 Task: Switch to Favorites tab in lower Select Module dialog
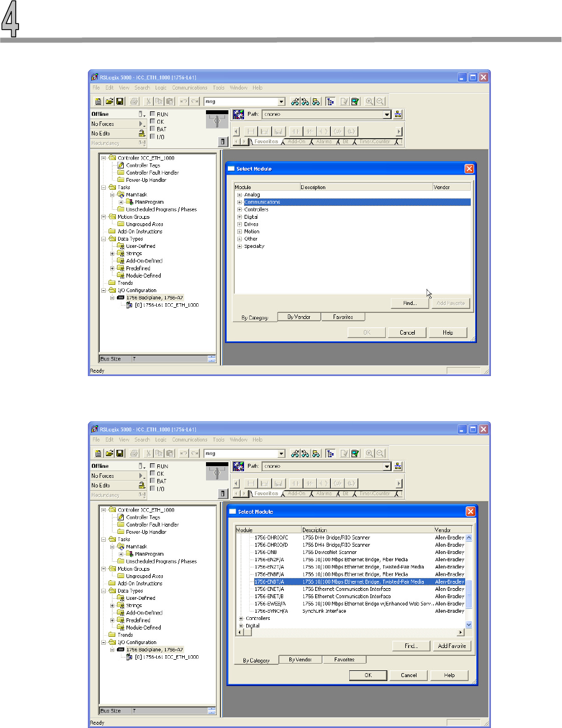[344, 660]
